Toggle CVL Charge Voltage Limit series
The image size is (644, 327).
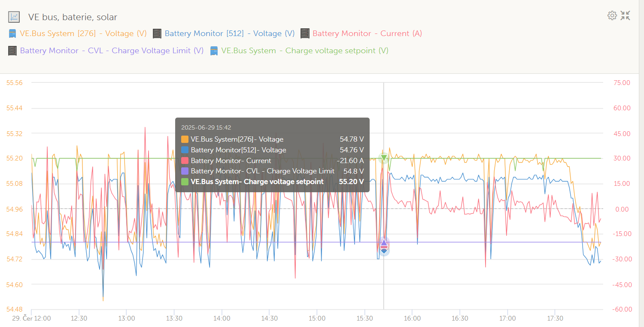pos(112,51)
